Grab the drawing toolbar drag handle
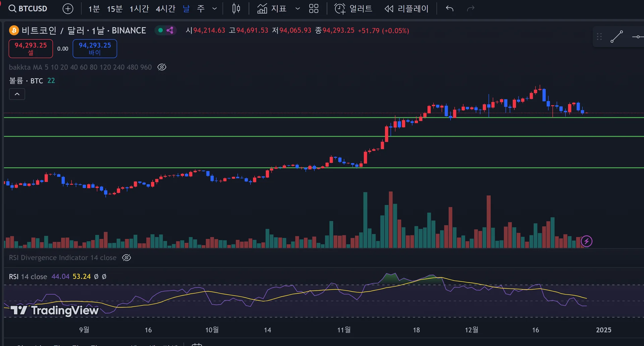This screenshot has height=346, width=644. (599, 37)
